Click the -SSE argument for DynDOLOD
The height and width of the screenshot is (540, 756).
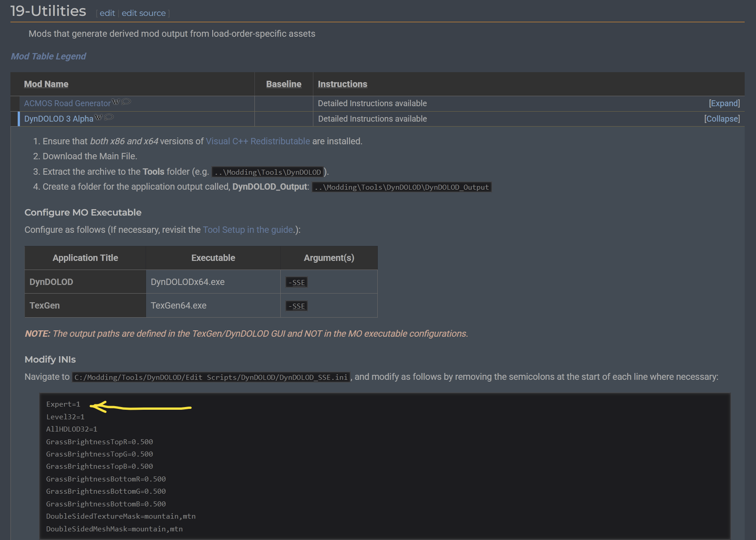pyautogui.click(x=297, y=282)
